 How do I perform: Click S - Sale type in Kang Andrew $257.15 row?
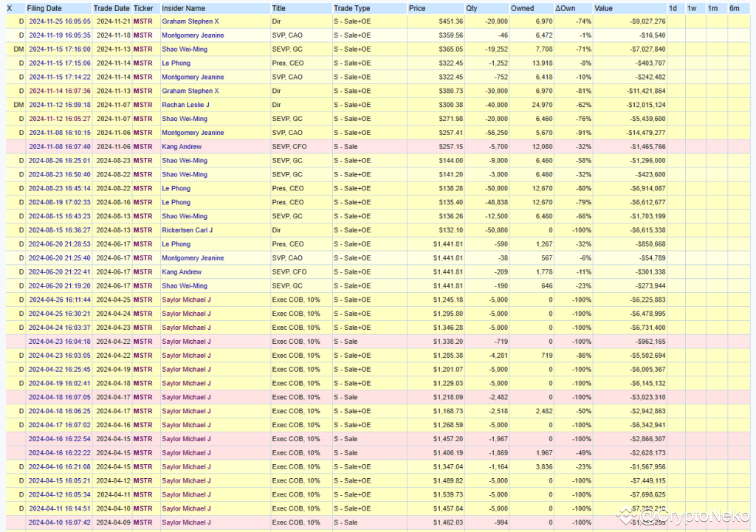[346, 147]
